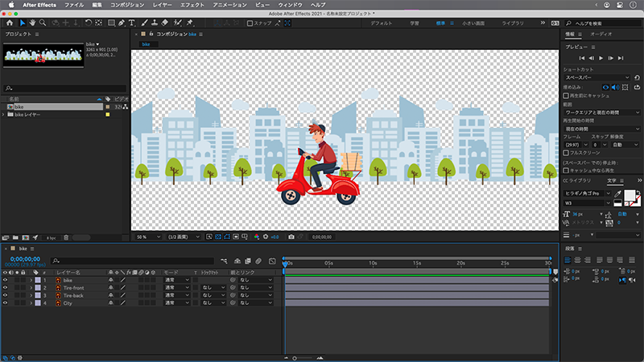
Task: Click the text fill color swatch
Action: click(x=630, y=195)
